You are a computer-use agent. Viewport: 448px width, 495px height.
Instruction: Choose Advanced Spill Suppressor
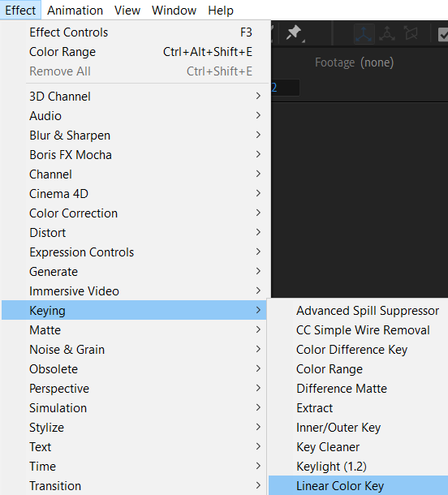pos(359,311)
